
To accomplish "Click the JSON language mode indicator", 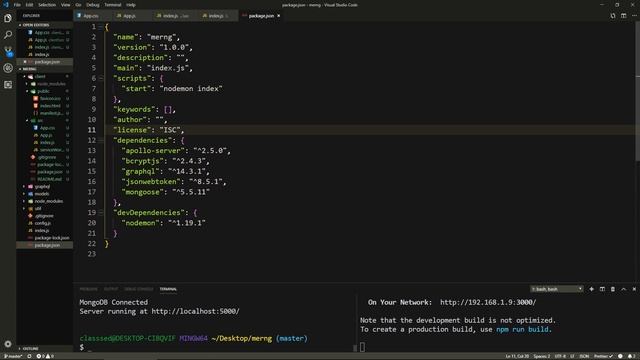I will pyautogui.click(x=584, y=356).
